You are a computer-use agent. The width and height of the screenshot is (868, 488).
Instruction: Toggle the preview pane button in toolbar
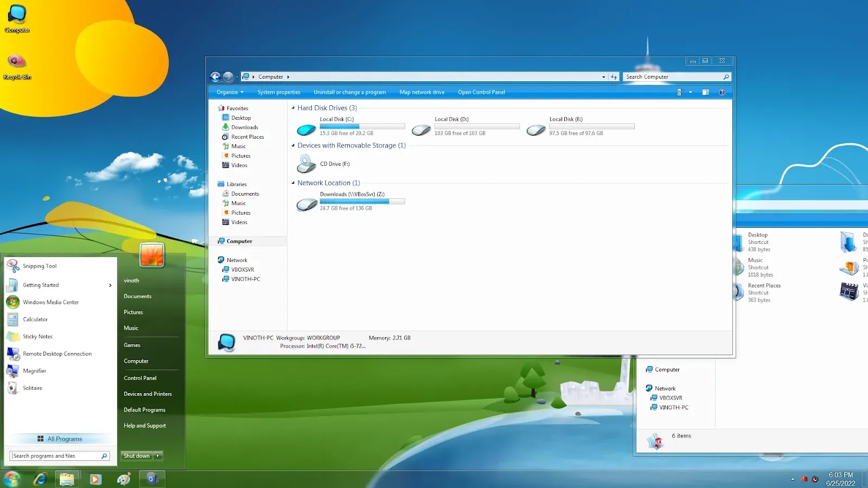click(705, 92)
